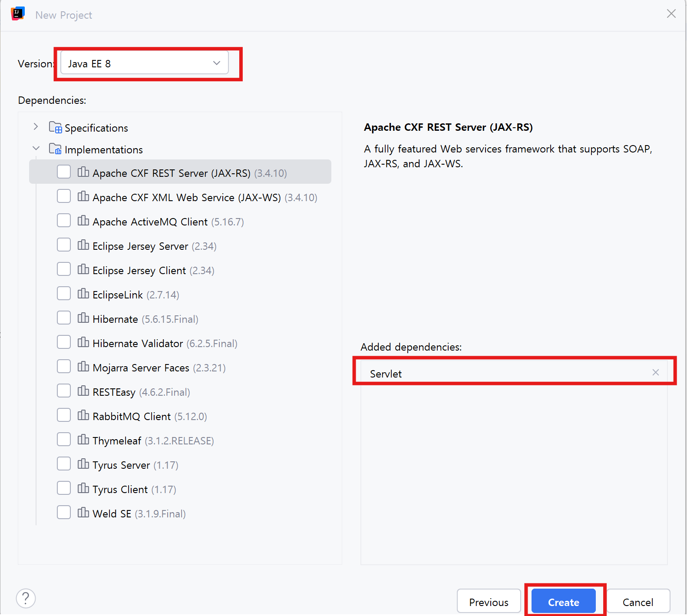The height and width of the screenshot is (616, 687).
Task: Select the Hibernate Validator row text
Action: pos(165,344)
